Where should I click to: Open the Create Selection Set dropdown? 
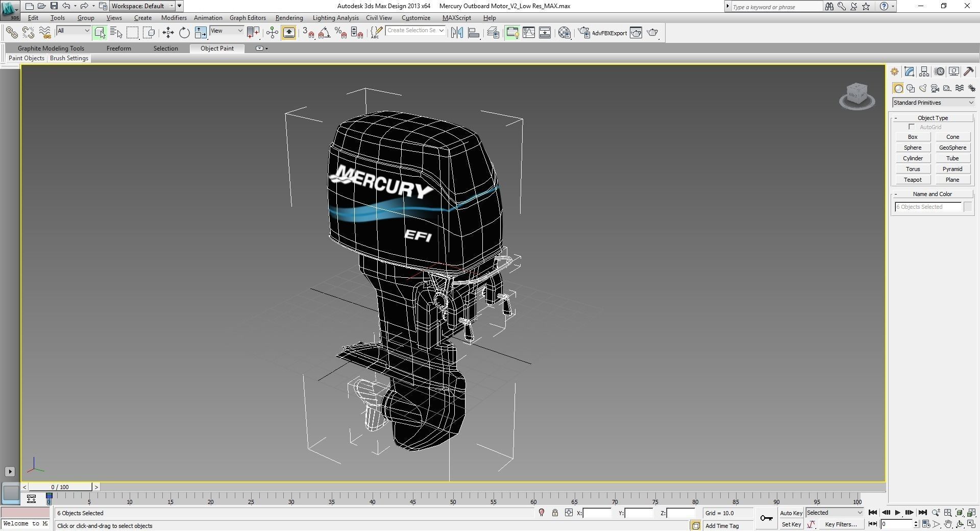click(x=415, y=31)
